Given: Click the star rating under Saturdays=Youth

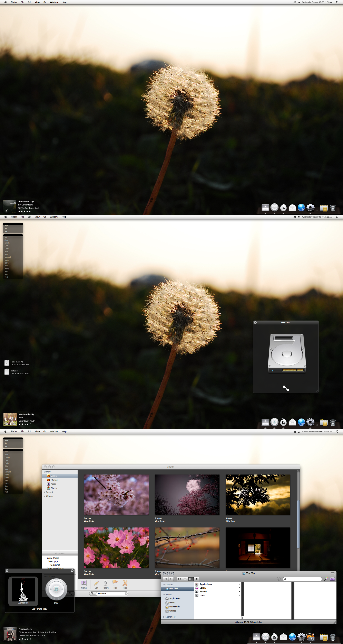Looking at the screenshot, I should [x=25, y=424].
